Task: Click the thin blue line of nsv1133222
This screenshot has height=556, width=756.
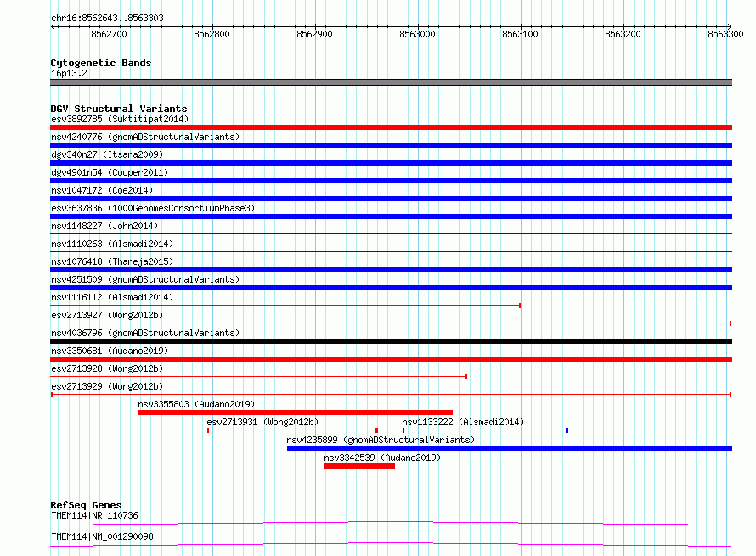Action: [x=485, y=430]
